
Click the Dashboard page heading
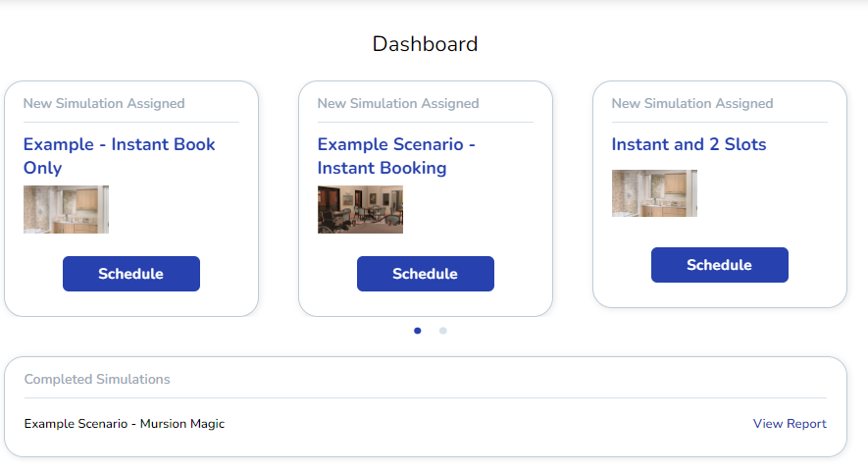[425, 44]
